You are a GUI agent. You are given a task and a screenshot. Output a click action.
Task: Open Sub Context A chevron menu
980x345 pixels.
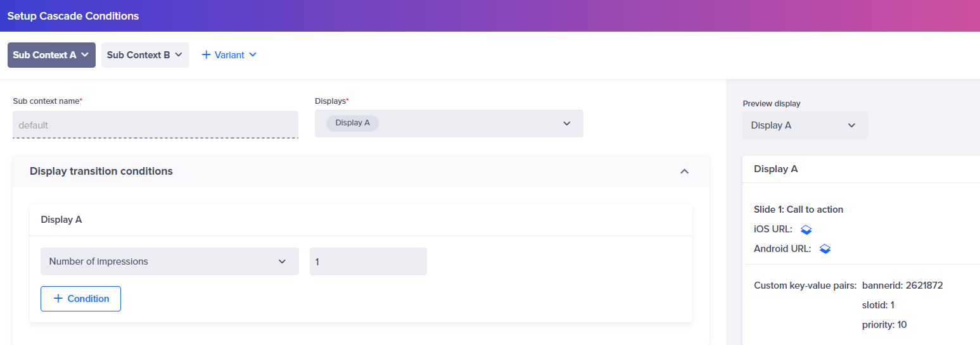[84, 55]
